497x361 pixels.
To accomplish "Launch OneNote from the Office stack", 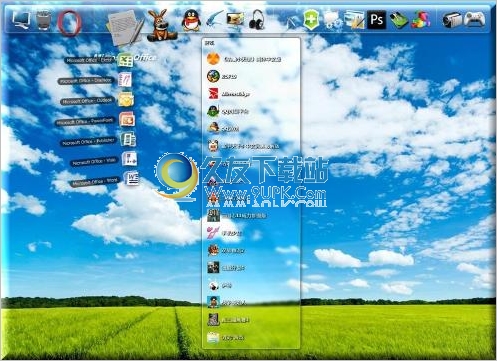I will pyautogui.click(x=125, y=80).
